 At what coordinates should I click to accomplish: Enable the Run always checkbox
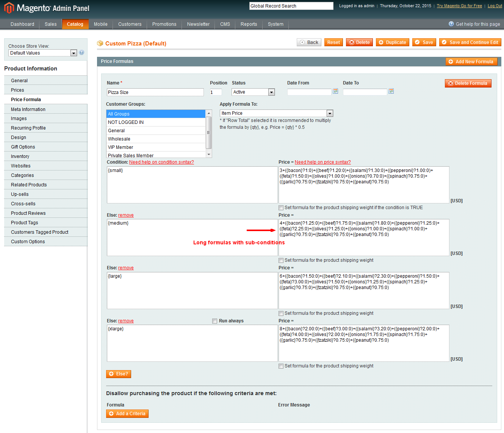[214, 321]
